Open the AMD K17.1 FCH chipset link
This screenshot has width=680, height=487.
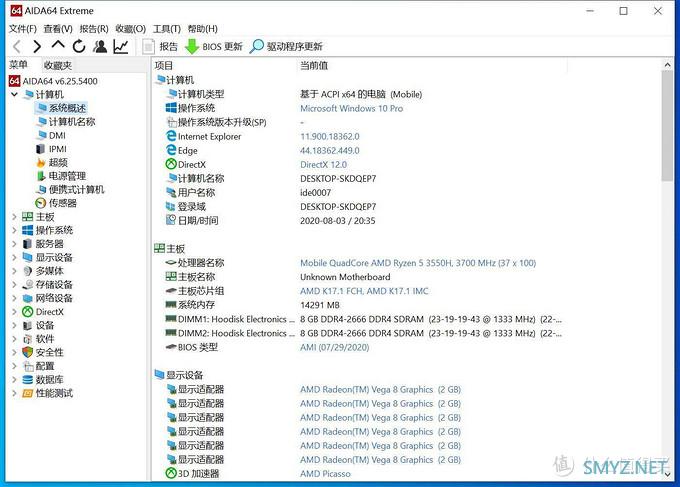coord(364,291)
